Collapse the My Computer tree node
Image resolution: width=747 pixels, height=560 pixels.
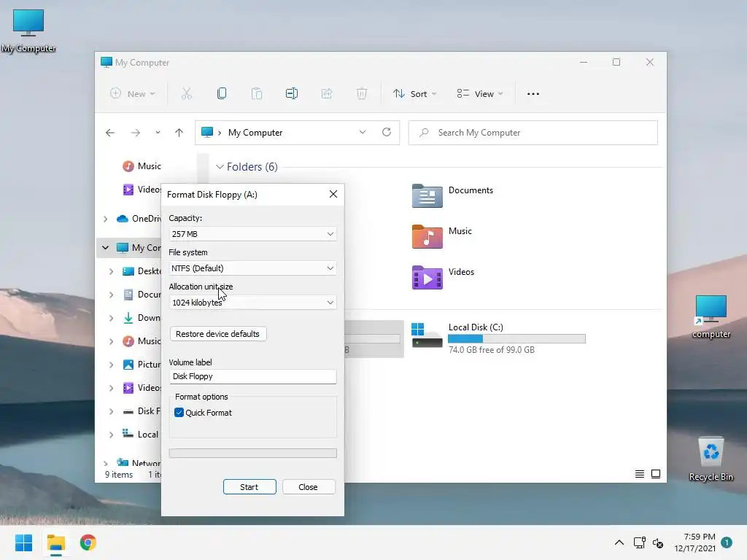point(105,248)
